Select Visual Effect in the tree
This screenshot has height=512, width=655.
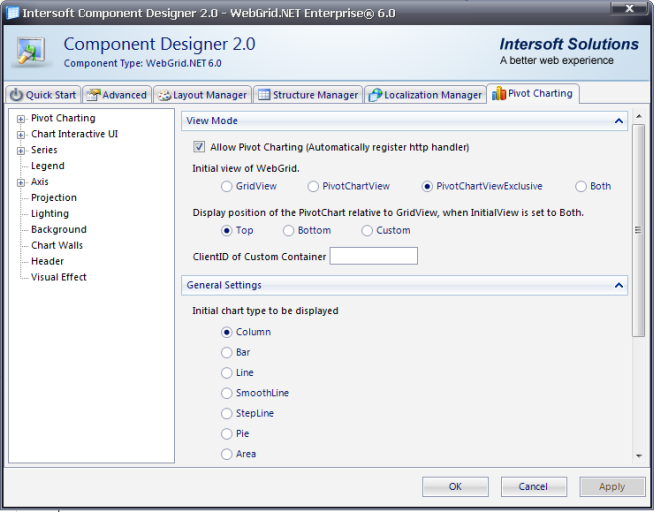[58, 277]
